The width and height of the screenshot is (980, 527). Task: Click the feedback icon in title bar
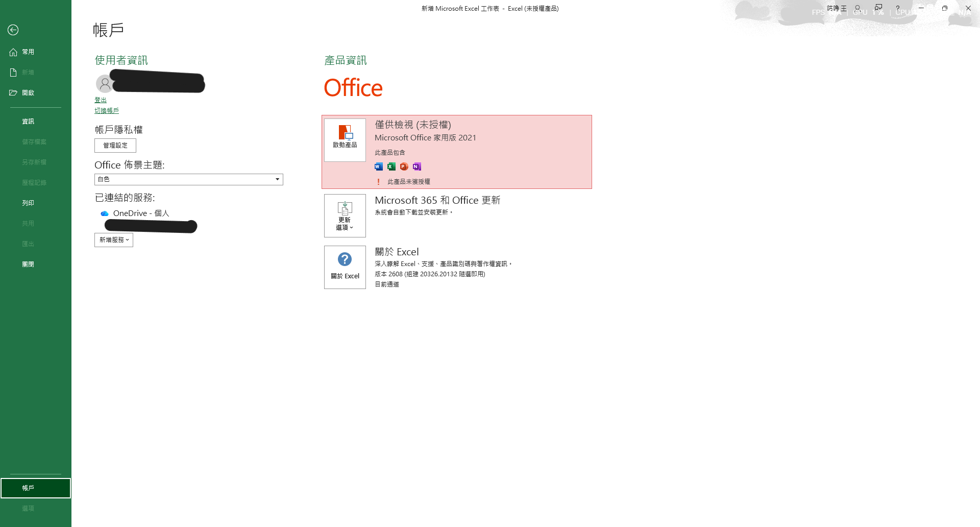(x=878, y=8)
